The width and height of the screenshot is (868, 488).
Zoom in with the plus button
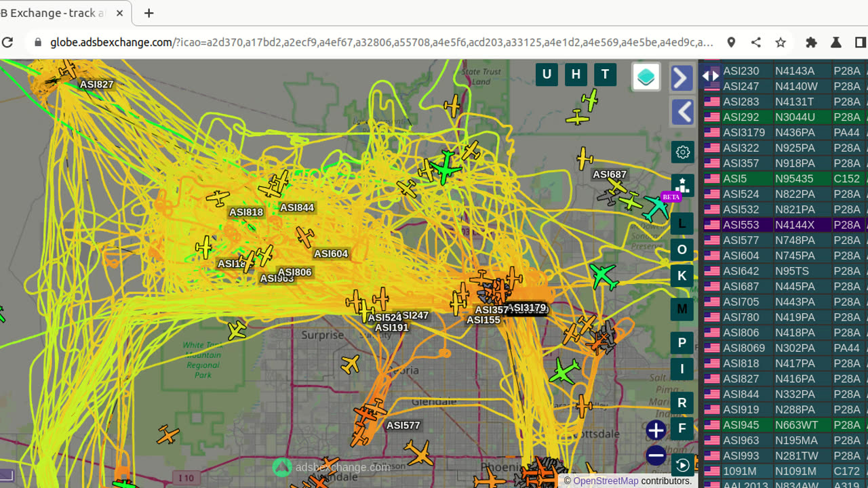pyautogui.click(x=656, y=430)
